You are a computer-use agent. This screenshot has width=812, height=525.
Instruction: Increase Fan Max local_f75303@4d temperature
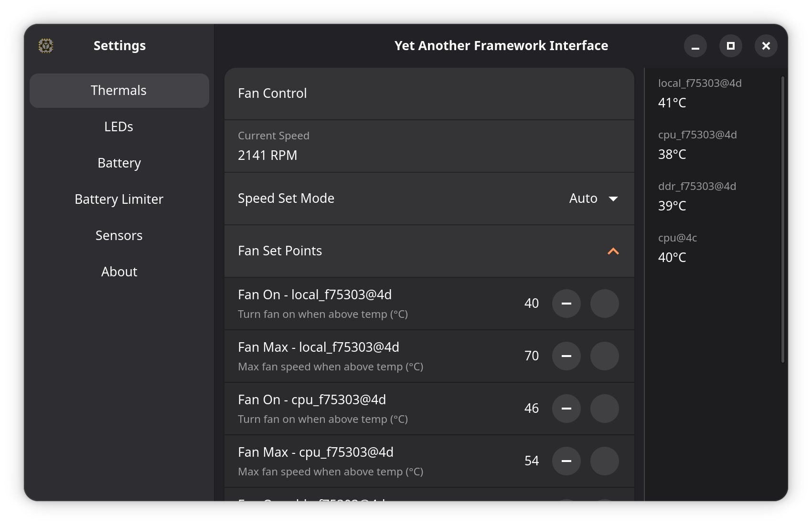tap(605, 356)
